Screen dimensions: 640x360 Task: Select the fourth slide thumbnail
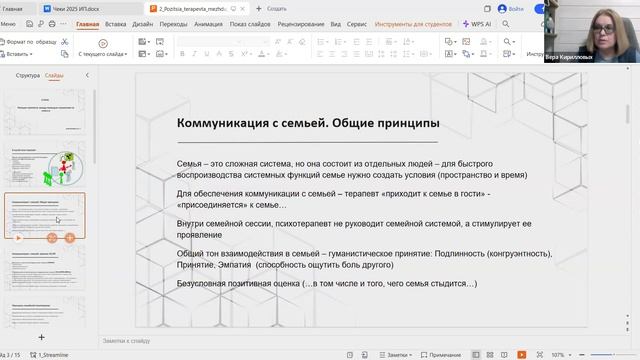[x=45, y=268]
